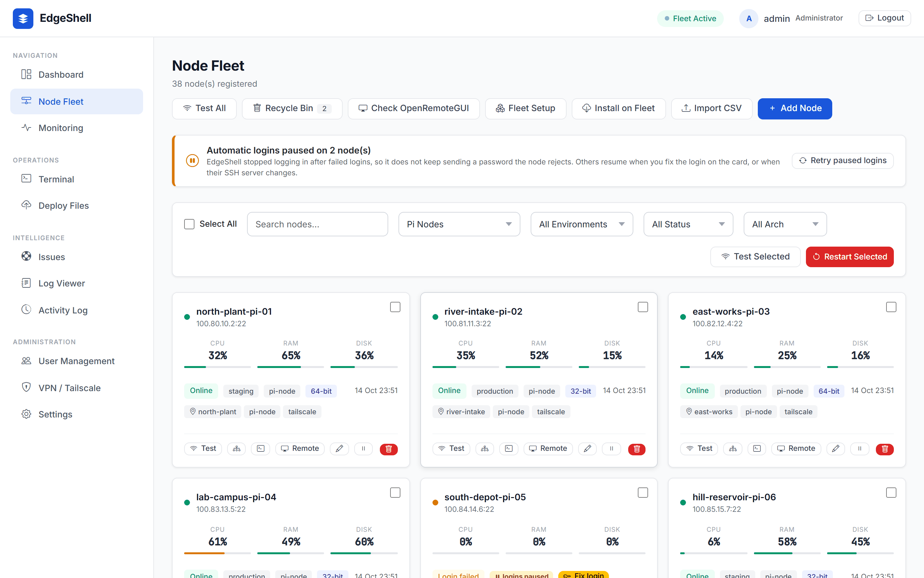This screenshot has height=578, width=924.
Task: Open the All Environments dropdown
Action: tap(581, 224)
